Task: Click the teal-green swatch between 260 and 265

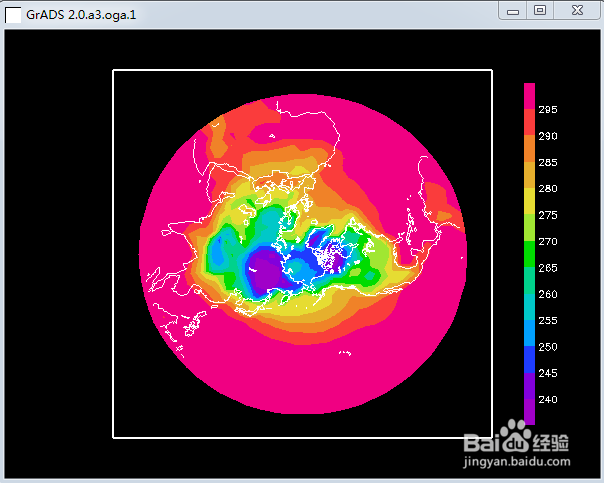Action: (x=529, y=280)
